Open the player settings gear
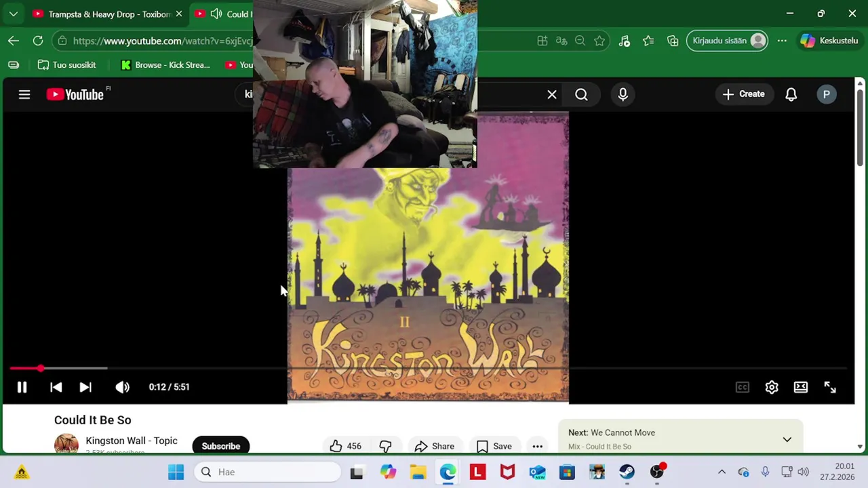The height and width of the screenshot is (488, 868). point(772,387)
